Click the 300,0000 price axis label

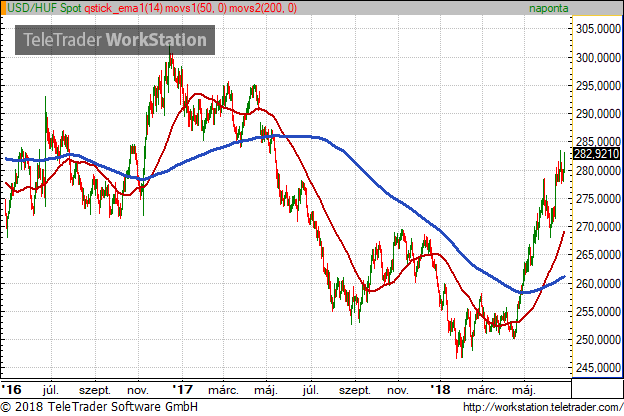[x=599, y=58]
